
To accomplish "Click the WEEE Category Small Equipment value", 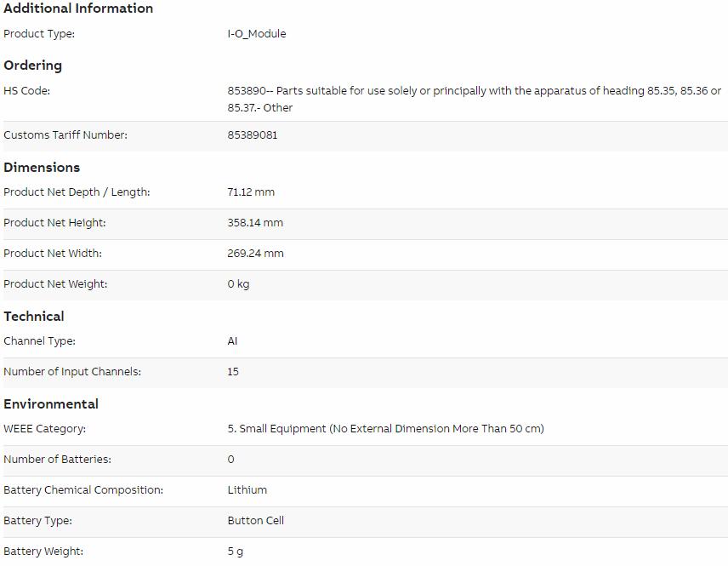I will click(385, 429).
